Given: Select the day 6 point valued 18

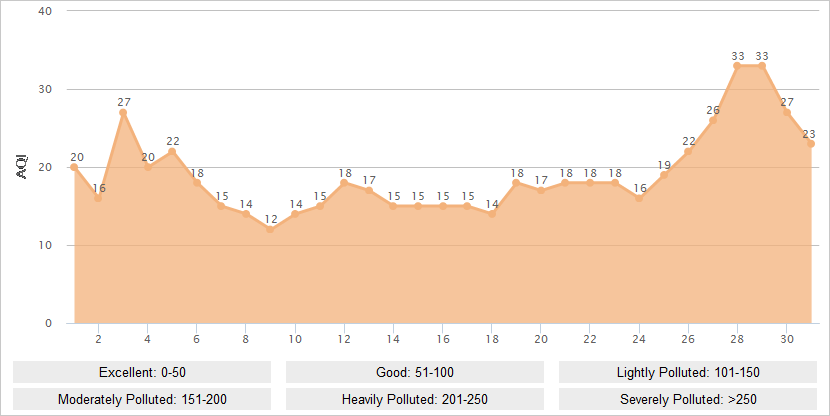Looking at the screenshot, I should pyautogui.click(x=197, y=183).
